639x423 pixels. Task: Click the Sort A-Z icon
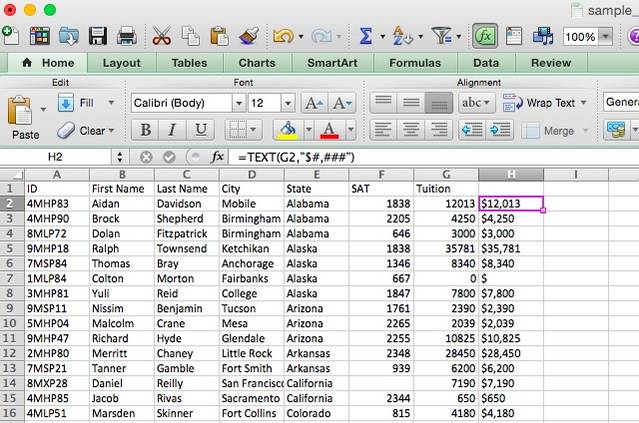tap(402, 36)
